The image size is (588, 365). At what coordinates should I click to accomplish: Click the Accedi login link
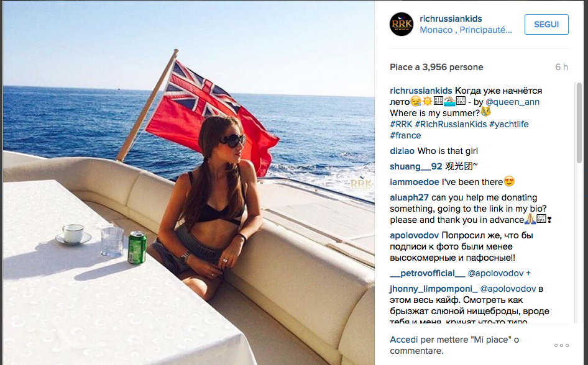(404, 340)
